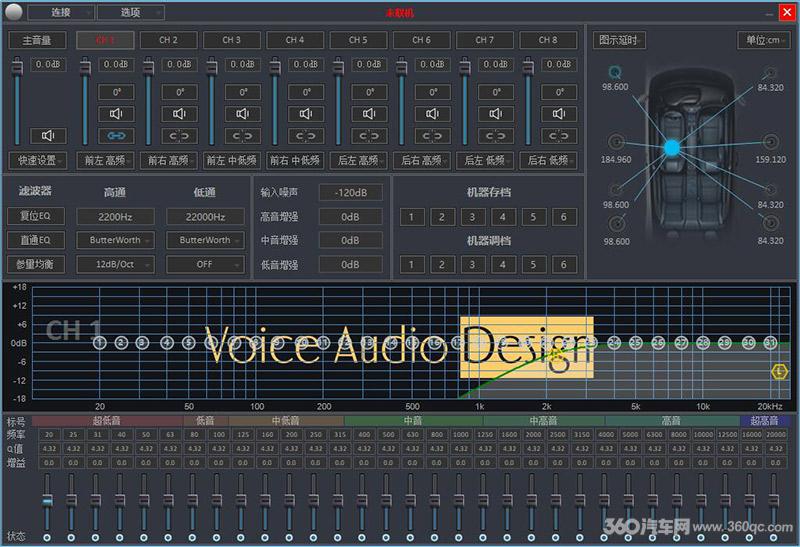Toggle the CH 6 link chain icon
Image resolution: width=800 pixels, height=547 pixels.
(432, 136)
